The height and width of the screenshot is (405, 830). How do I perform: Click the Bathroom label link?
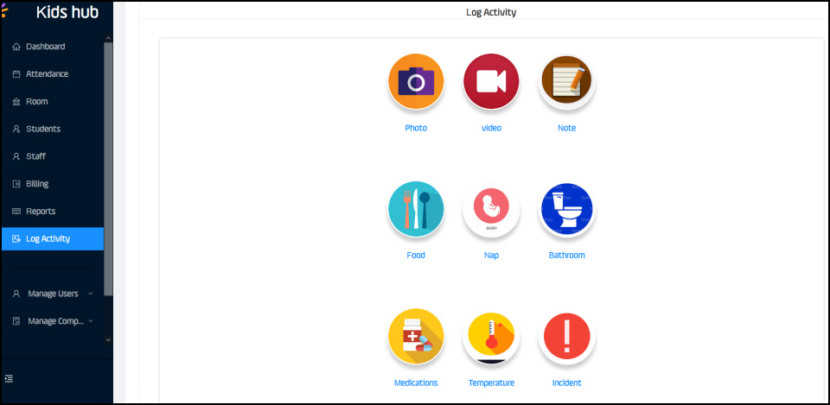pos(566,255)
